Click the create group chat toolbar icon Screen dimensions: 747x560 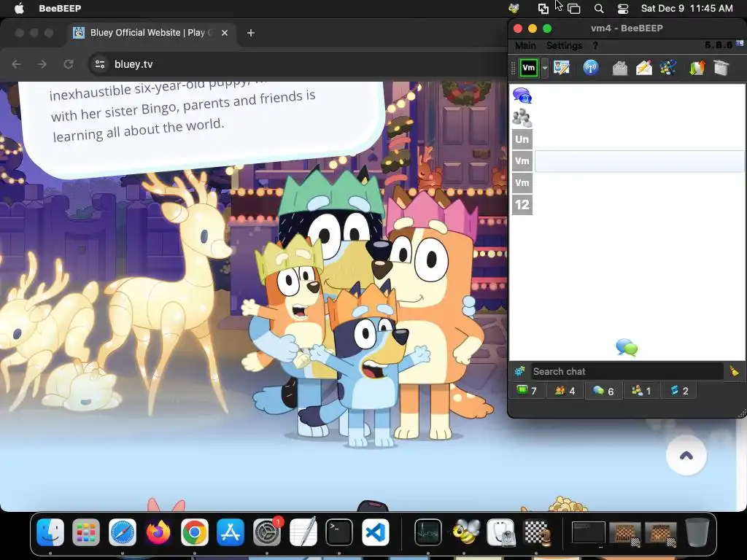pyautogui.click(x=668, y=68)
